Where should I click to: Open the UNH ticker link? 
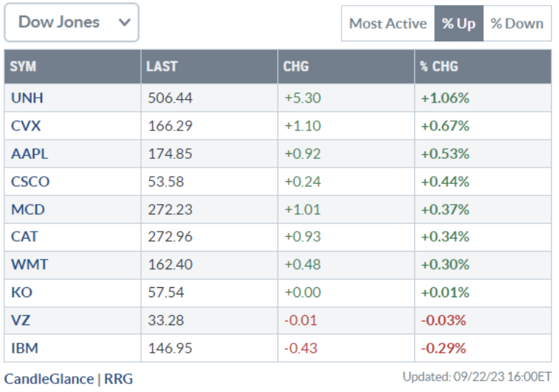pos(27,98)
